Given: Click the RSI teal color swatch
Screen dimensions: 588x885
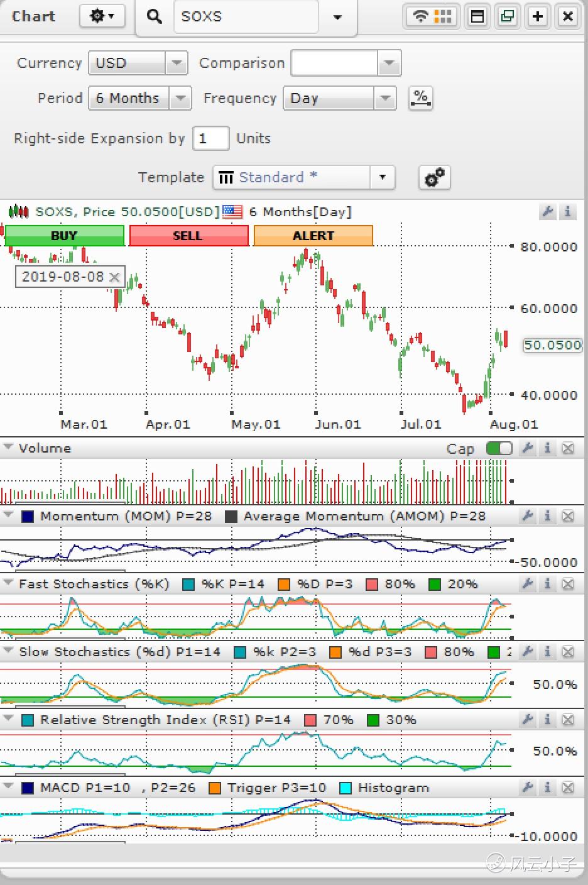Looking at the screenshot, I should tap(28, 720).
